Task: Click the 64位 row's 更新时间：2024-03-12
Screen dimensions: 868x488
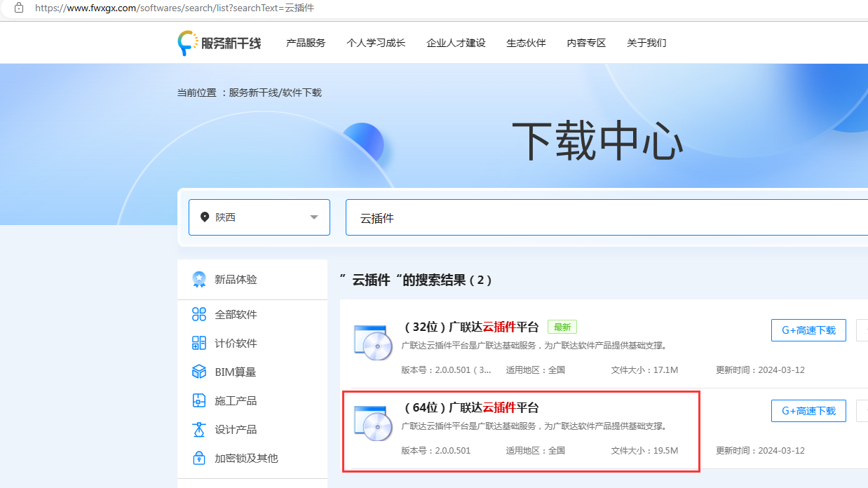Action: (x=760, y=450)
